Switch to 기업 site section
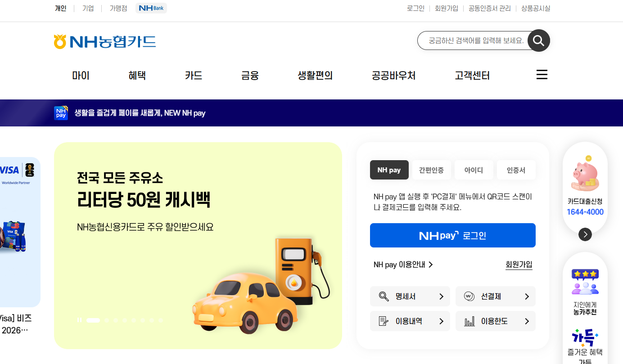This screenshot has height=364, width=623. 88,8
